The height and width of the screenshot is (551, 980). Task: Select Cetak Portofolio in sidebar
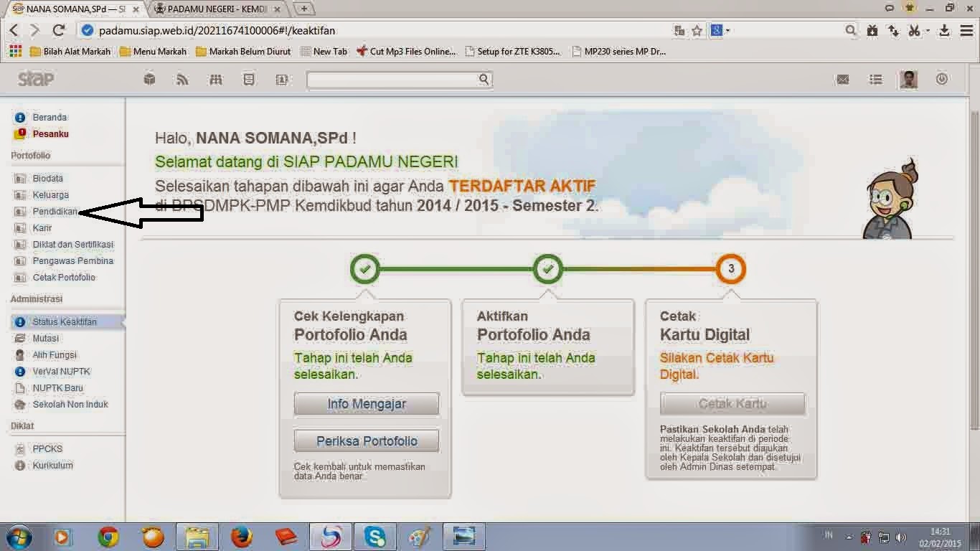tap(64, 277)
